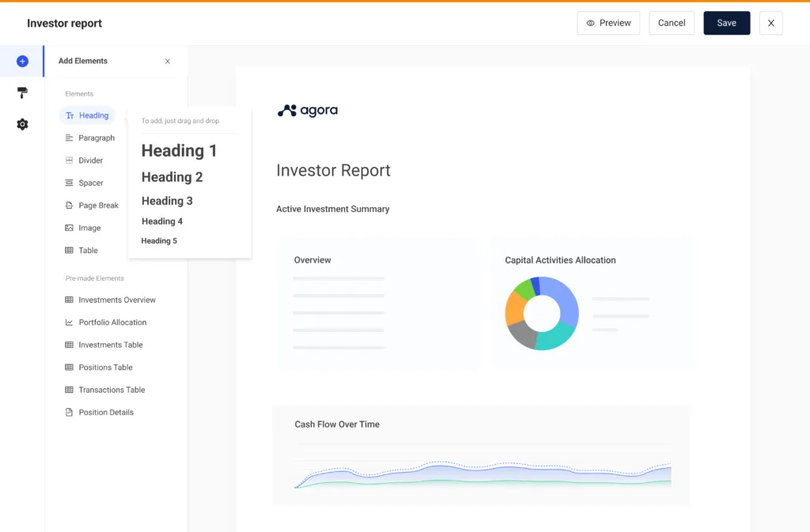
Task: Click the Preview button
Action: tap(608, 23)
